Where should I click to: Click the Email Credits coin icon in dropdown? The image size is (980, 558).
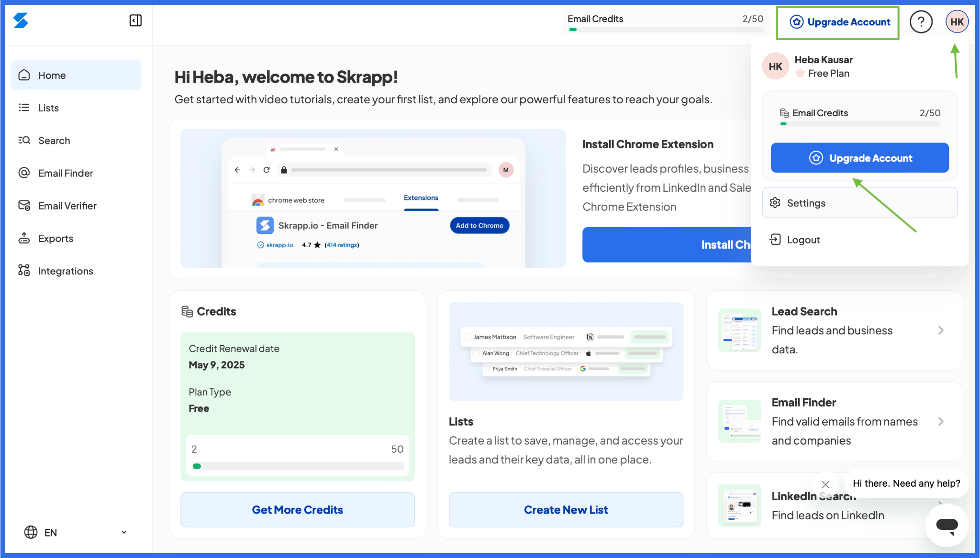[x=784, y=113]
